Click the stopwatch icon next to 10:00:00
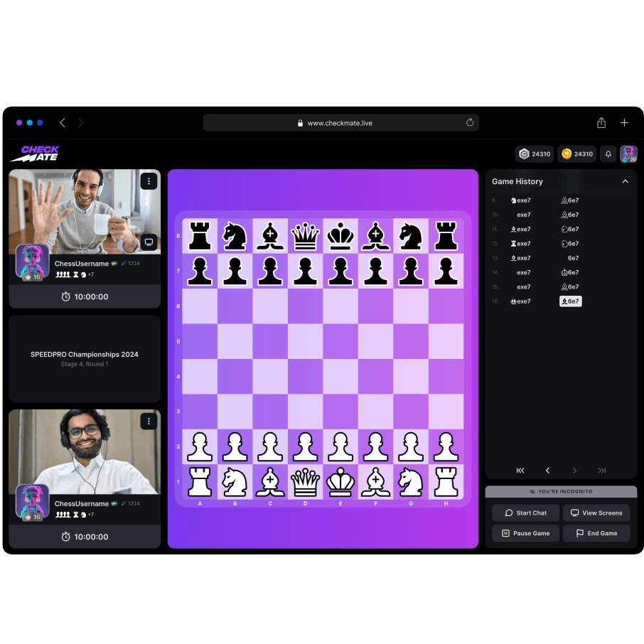This screenshot has width=644, height=644. point(65,296)
